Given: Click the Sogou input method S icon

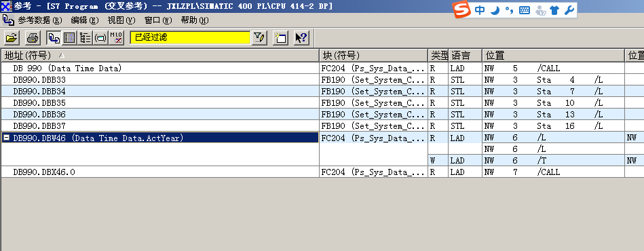Looking at the screenshot, I should [461, 10].
